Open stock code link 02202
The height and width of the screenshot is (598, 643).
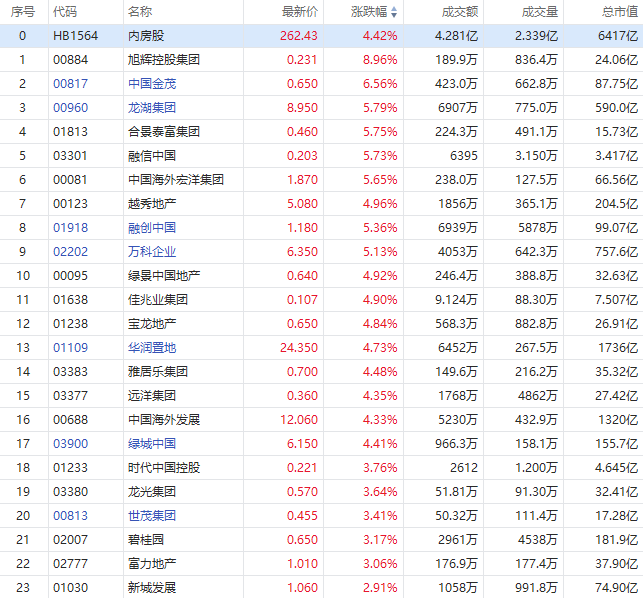[x=71, y=252]
